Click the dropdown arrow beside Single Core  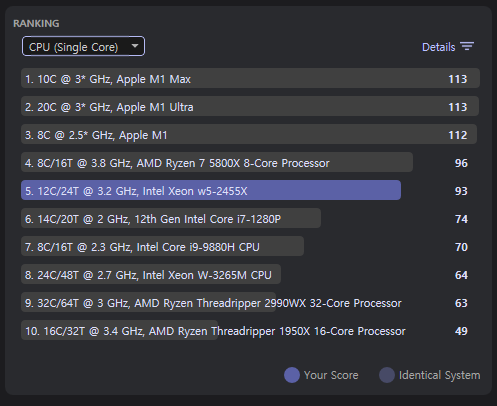click(x=135, y=46)
